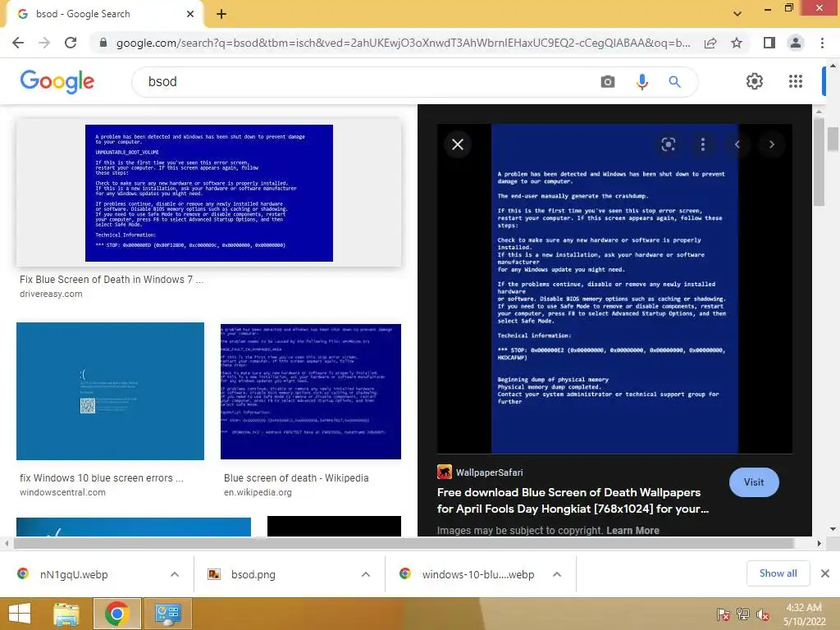Open the side panel icon
Viewport: 840px width, 630px height.
click(769, 43)
